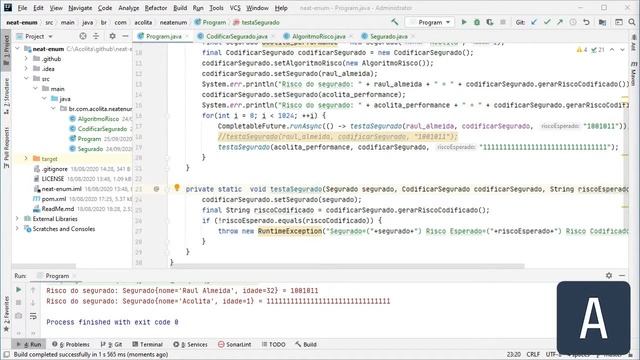Run Program with the green play button
This screenshot has width=640, height=360.
pyautogui.click(x=464, y=22)
